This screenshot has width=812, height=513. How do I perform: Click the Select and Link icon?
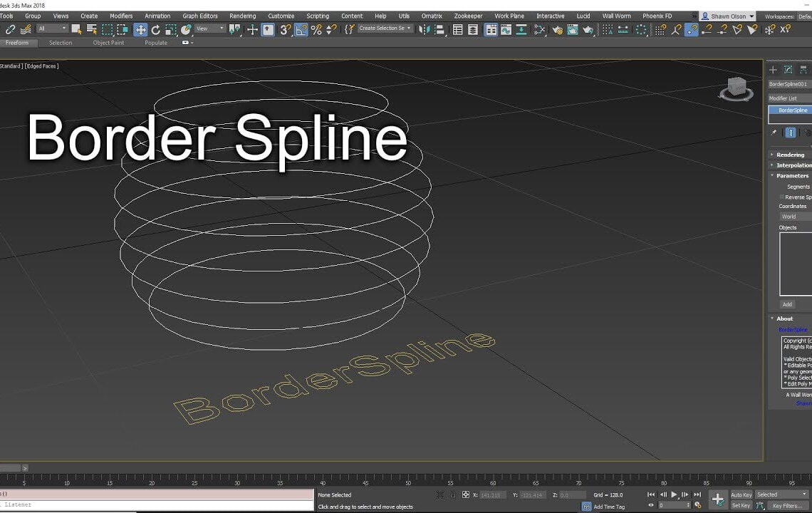pyautogui.click(x=11, y=30)
